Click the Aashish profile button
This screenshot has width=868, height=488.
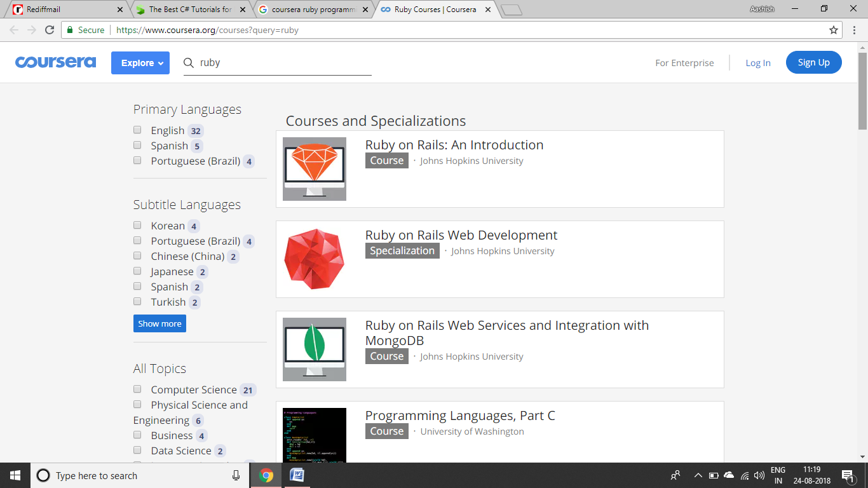(x=763, y=8)
